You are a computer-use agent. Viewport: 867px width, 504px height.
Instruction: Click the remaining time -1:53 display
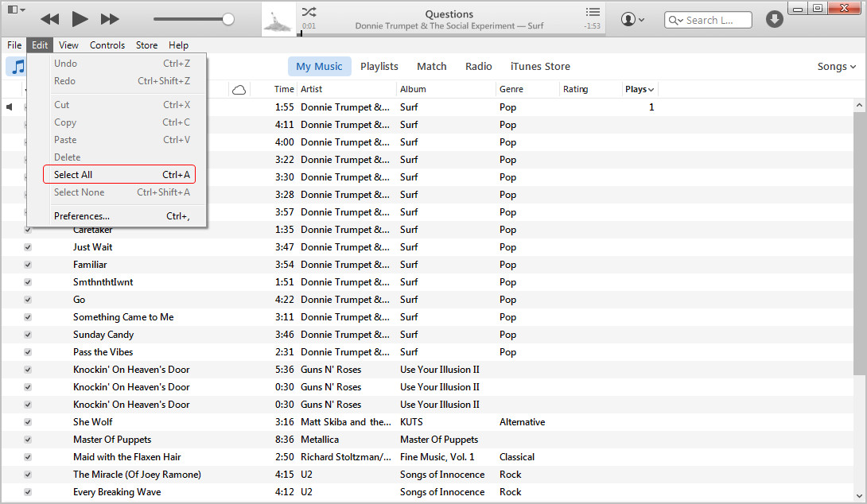tap(593, 26)
